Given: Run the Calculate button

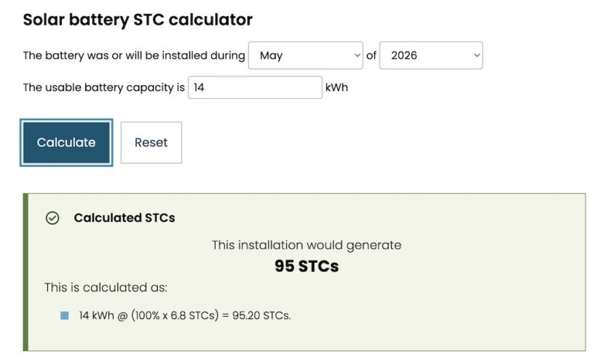Looking at the screenshot, I should click(66, 143).
